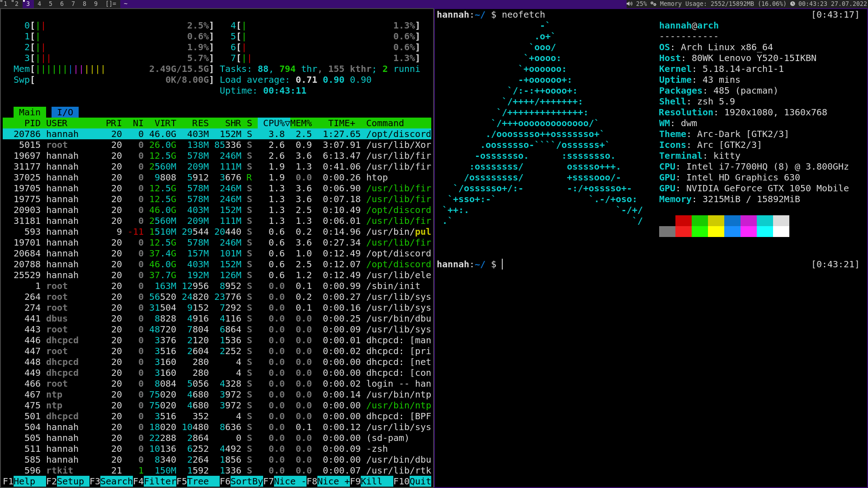Click the NVIDIA GeForce GPU line
The width and height of the screenshot is (868, 488).
(754, 188)
